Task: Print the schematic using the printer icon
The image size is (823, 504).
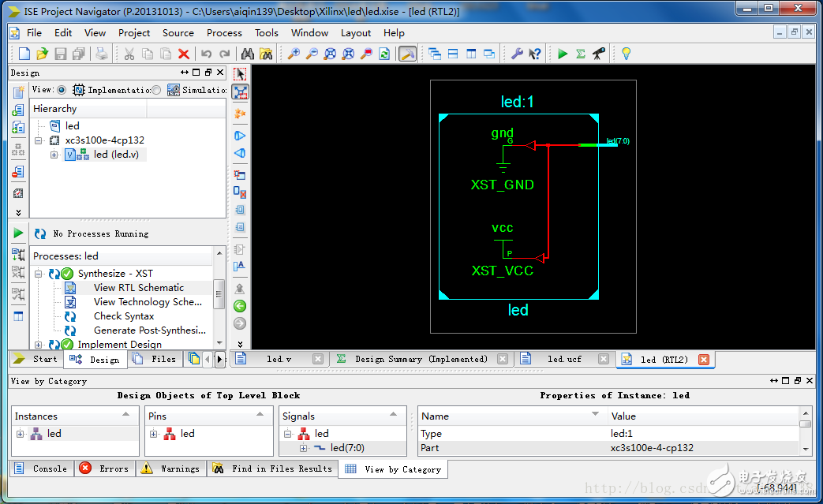Action: [100, 53]
